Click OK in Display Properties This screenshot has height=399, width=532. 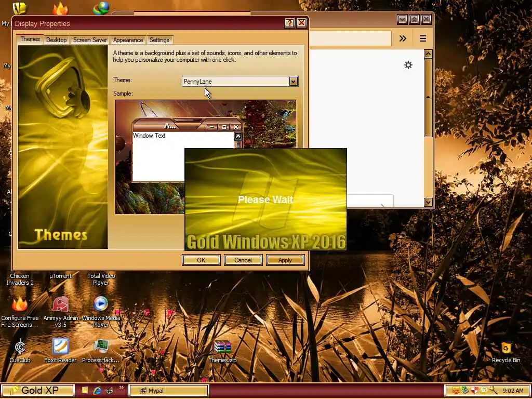[x=201, y=260]
